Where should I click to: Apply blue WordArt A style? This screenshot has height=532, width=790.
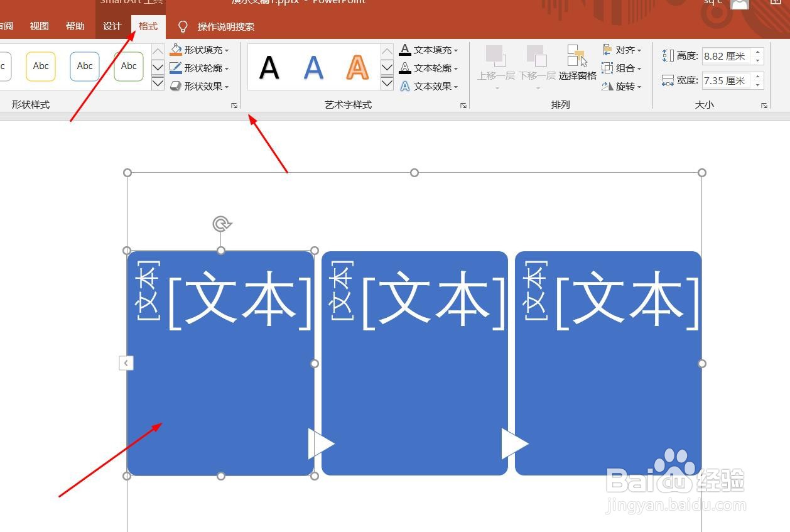tap(313, 67)
